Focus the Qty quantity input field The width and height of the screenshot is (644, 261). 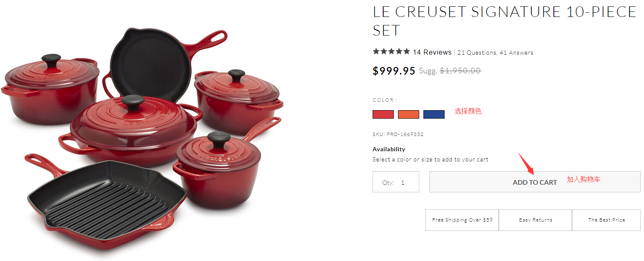(396, 182)
